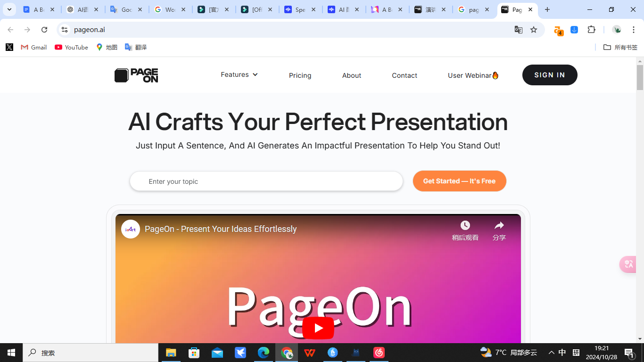Viewport: 644px width, 362px height.
Task: View site information in address bar
Action: coord(65,30)
